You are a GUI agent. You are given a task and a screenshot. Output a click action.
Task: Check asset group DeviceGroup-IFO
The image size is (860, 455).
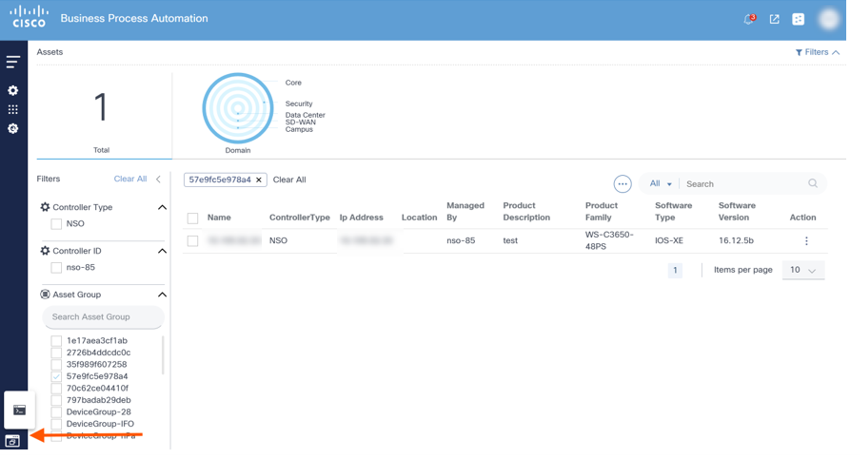pos(56,424)
